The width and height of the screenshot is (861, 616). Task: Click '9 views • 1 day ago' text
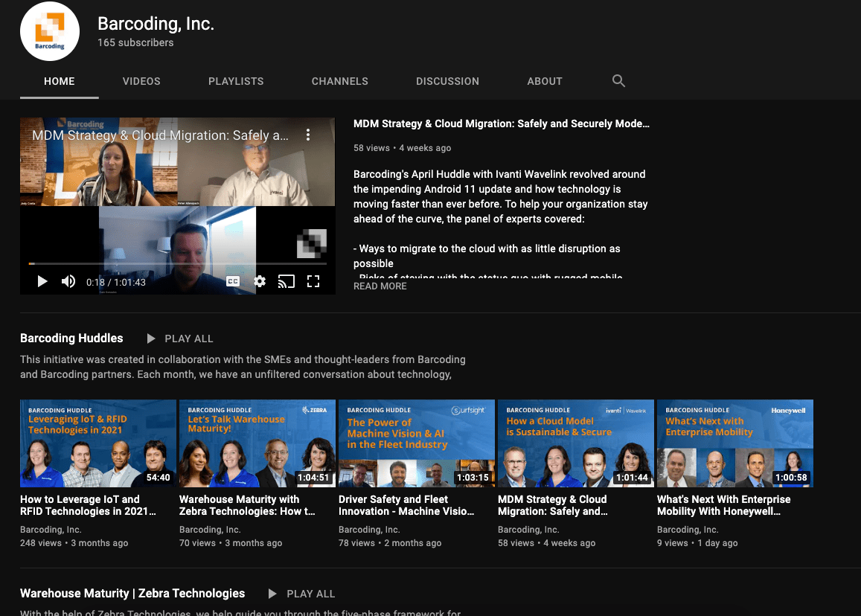coord(697,543)
